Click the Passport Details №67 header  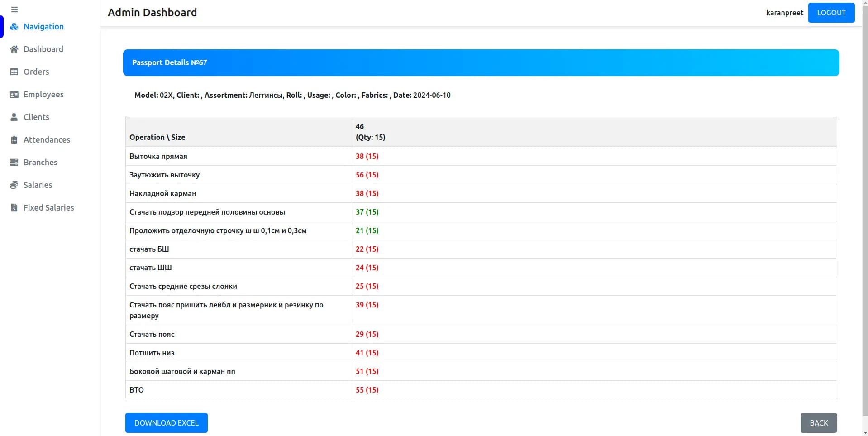tap(481, 62)
